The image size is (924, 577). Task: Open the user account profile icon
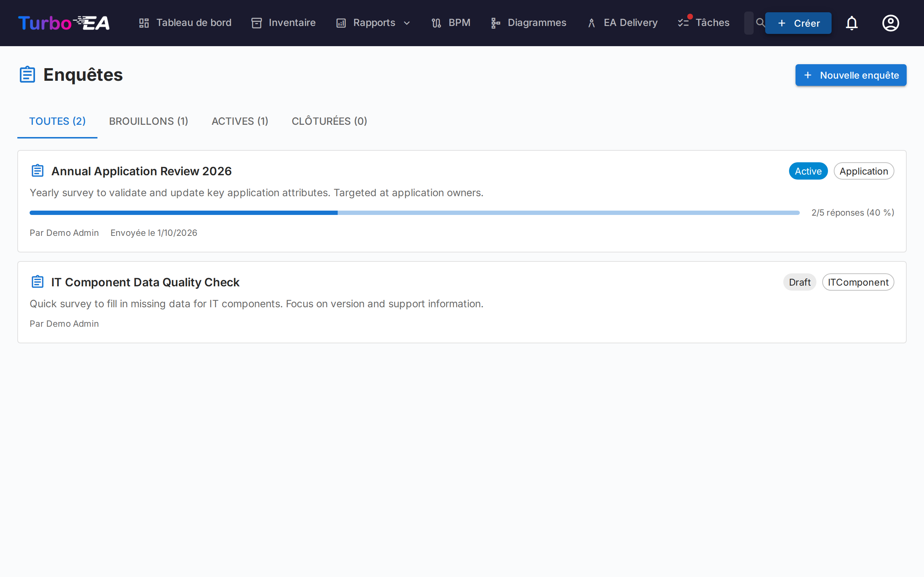(x=890, y=23)
